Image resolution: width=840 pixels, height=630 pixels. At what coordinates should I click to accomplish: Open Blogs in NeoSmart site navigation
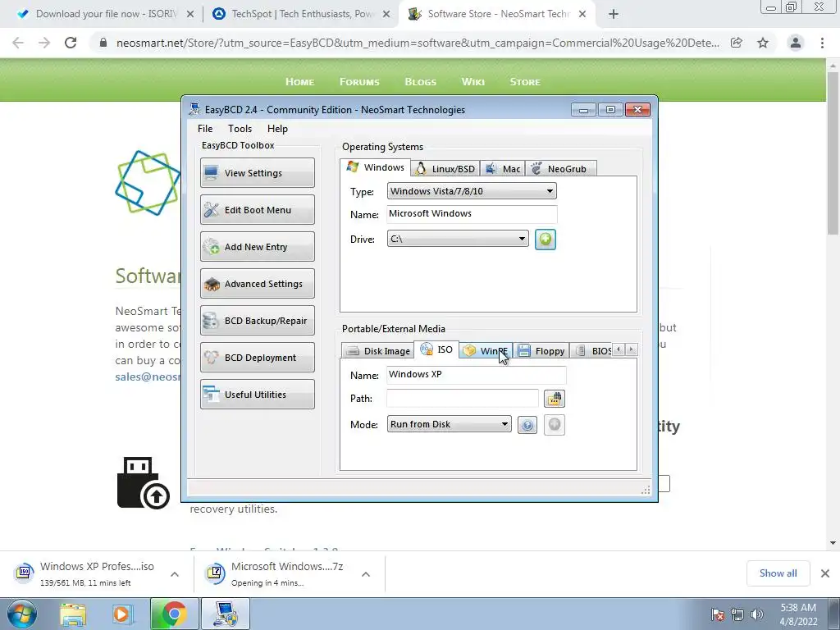coord(421,82)
